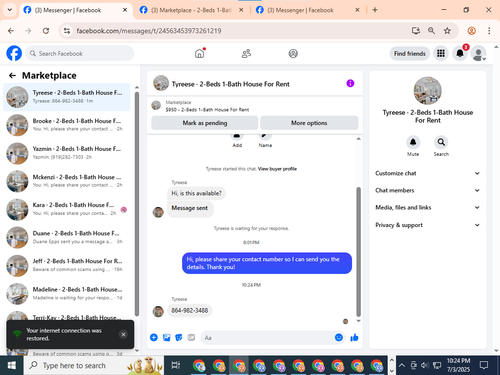The image size is (500, 375).
Task: Open the emoji picker in message box
Action: tap(339, 338)
